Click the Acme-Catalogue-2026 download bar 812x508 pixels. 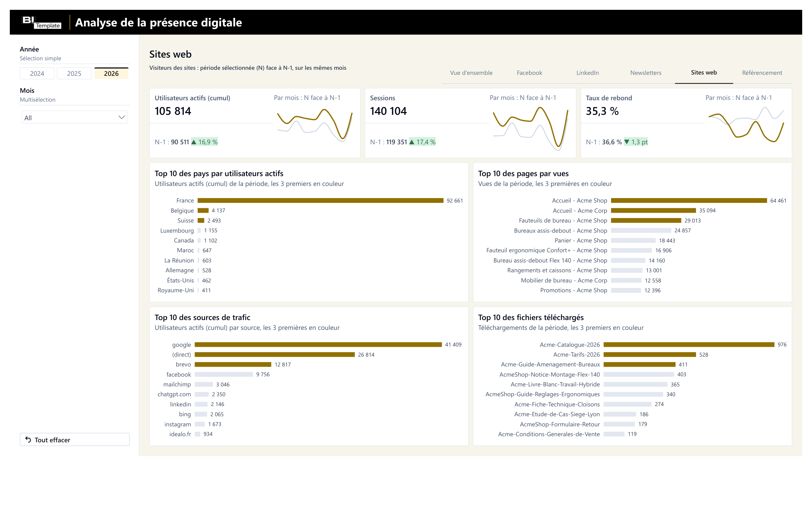pyautogui.click(x=689, y=344)
